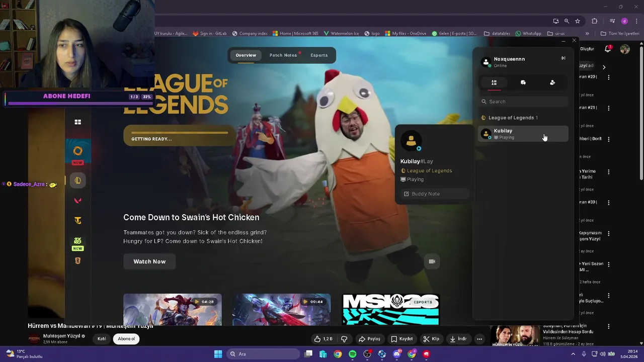Open the MSI Esports thumbnail
This screenshot has height=362, width=644.
(x=391, y=309)
